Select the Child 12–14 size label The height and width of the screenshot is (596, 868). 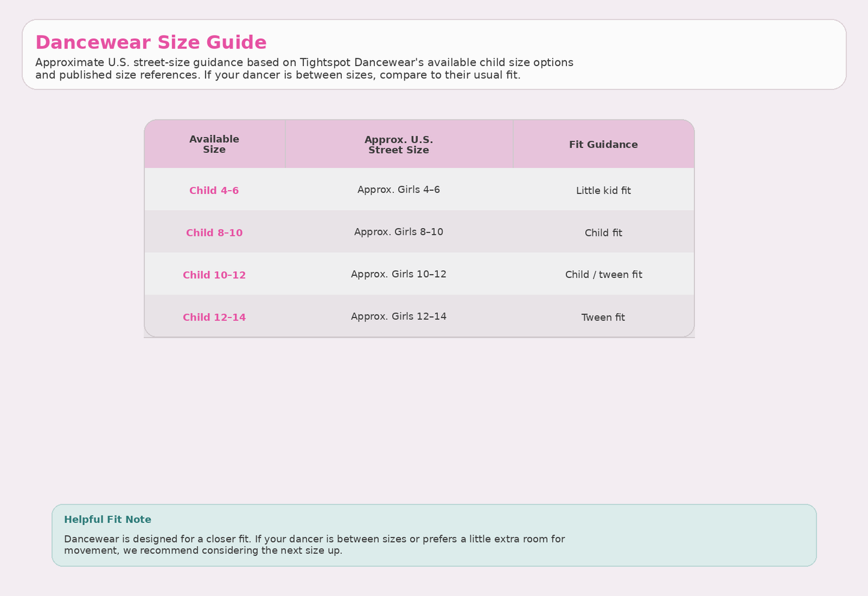(x=214, y=318)
